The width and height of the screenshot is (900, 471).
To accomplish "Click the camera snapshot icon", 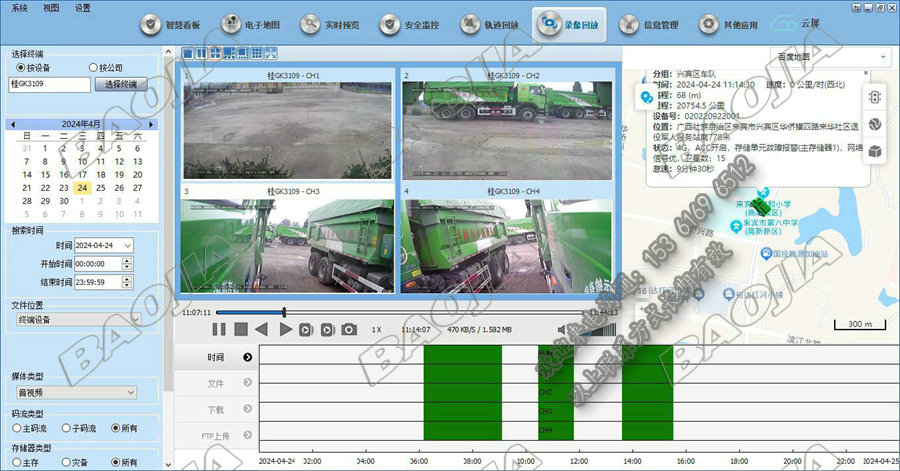I will click(x=349, y=329).
